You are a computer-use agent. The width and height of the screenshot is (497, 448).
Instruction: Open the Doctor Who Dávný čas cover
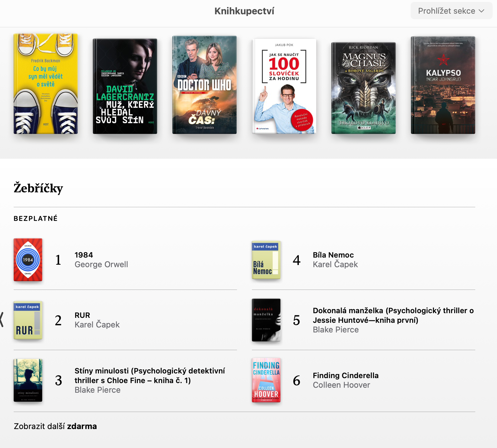coord(204,85)
